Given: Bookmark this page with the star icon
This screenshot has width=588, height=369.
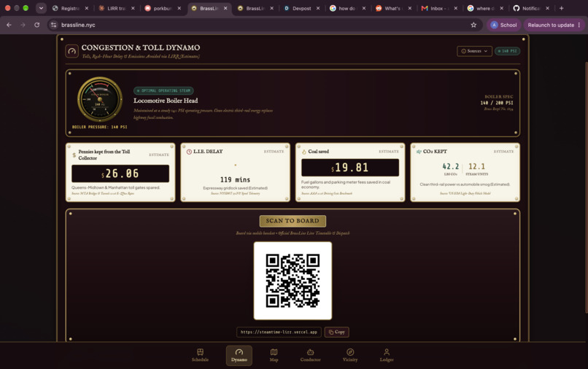Looking at the screenshot, I should coord(473,25).
